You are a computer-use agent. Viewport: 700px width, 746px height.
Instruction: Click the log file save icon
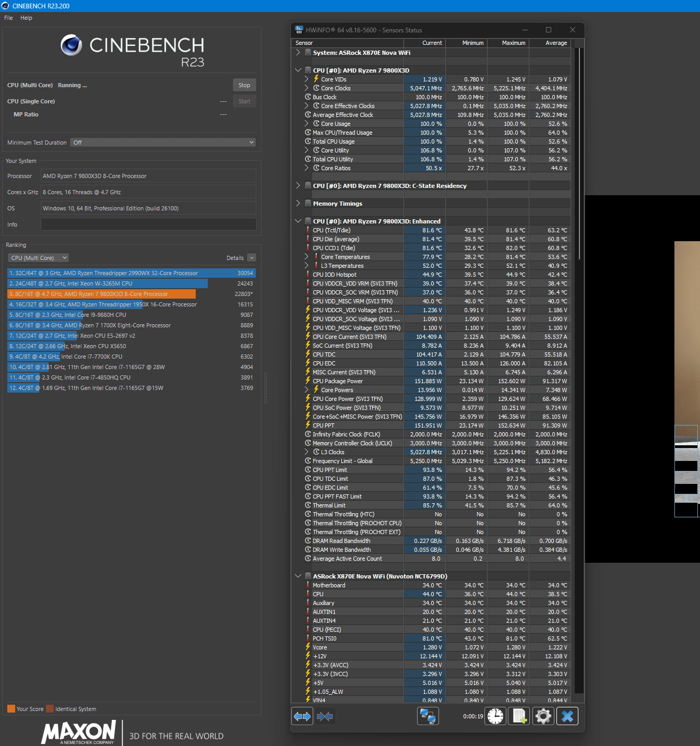[x=519, y=716]
